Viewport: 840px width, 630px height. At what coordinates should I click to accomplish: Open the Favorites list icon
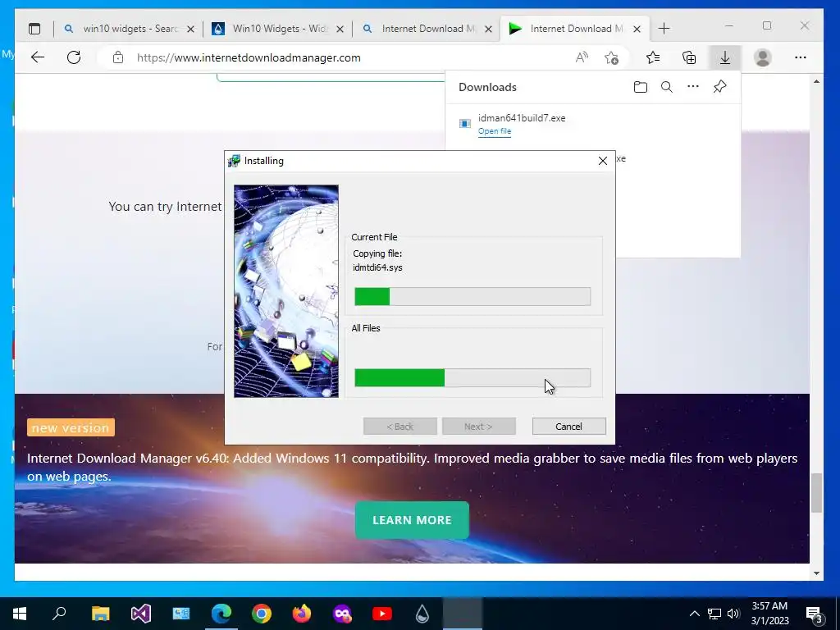tap(652, 57)
